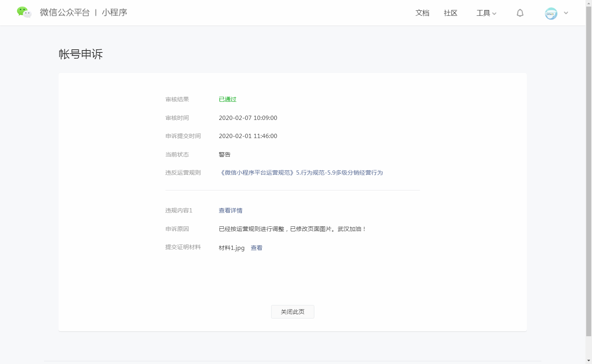Click the 申诉提交时间 label

[x=183, y=136]
